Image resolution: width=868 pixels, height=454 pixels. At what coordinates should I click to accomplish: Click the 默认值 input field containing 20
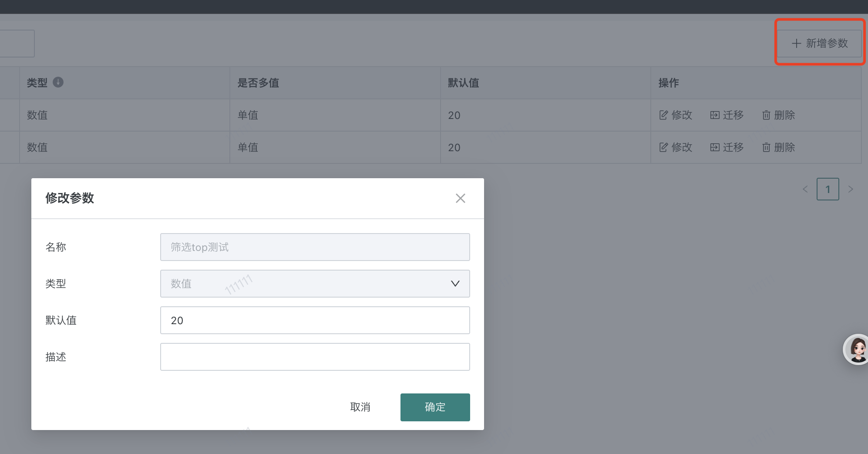point(314,320)
